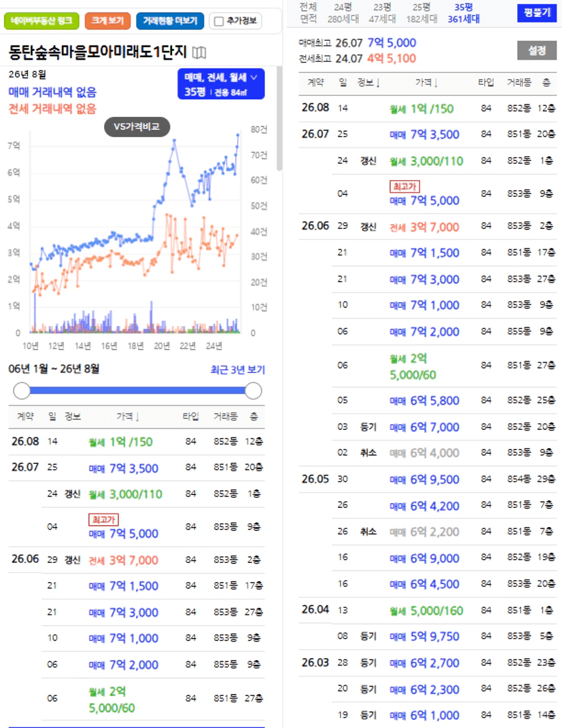Select the 24평 280세대 area tab
The image size is (562, 728).
tap(343, 13)
